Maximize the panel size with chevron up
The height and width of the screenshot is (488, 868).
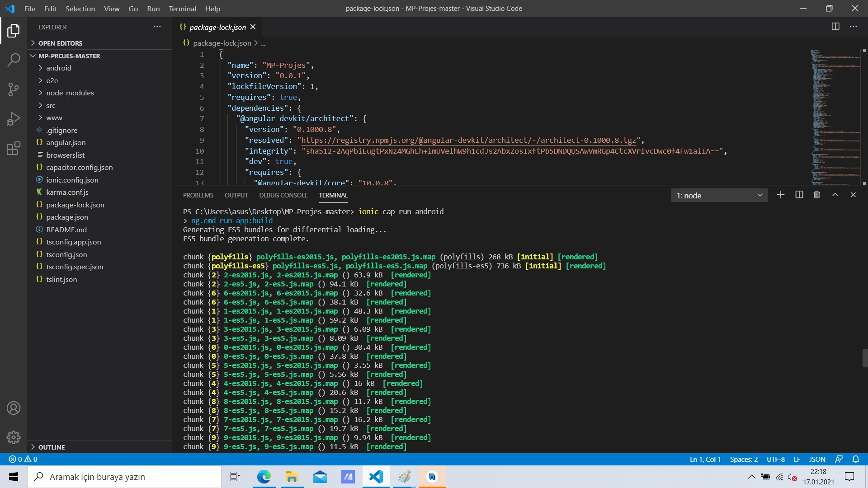click(x=835, y=195)
